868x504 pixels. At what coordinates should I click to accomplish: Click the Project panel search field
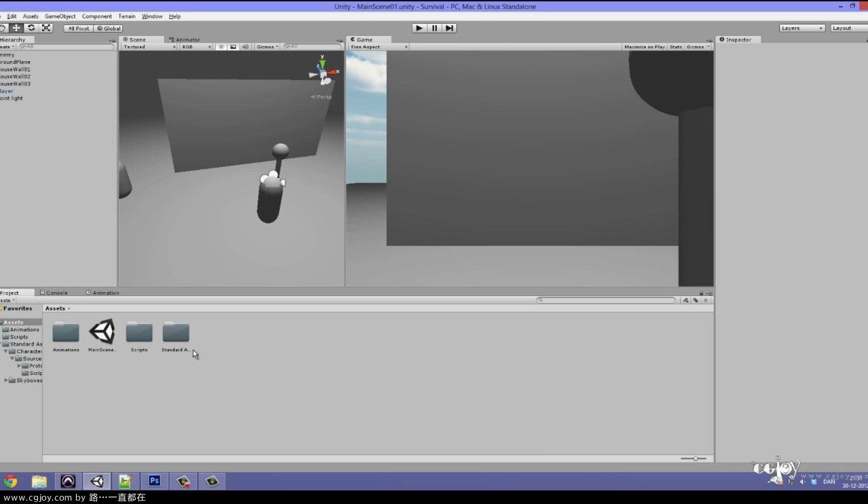pos(606,300)
